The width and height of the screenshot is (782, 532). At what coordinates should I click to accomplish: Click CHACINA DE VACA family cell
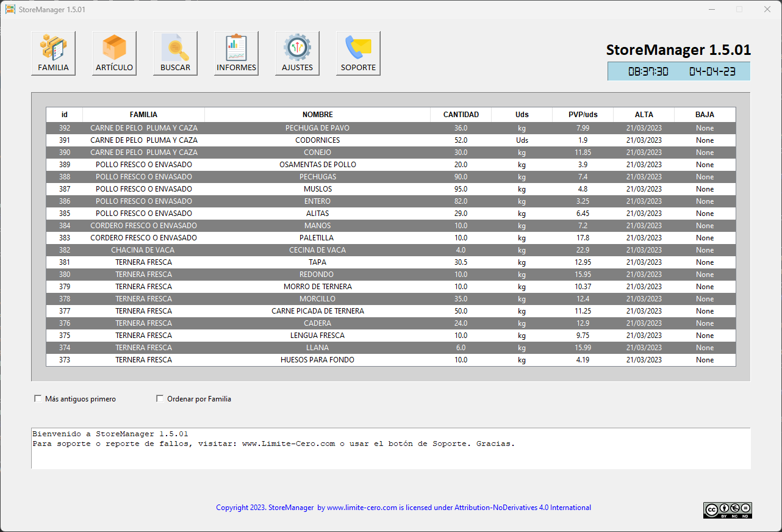click(x=143, y=250)
